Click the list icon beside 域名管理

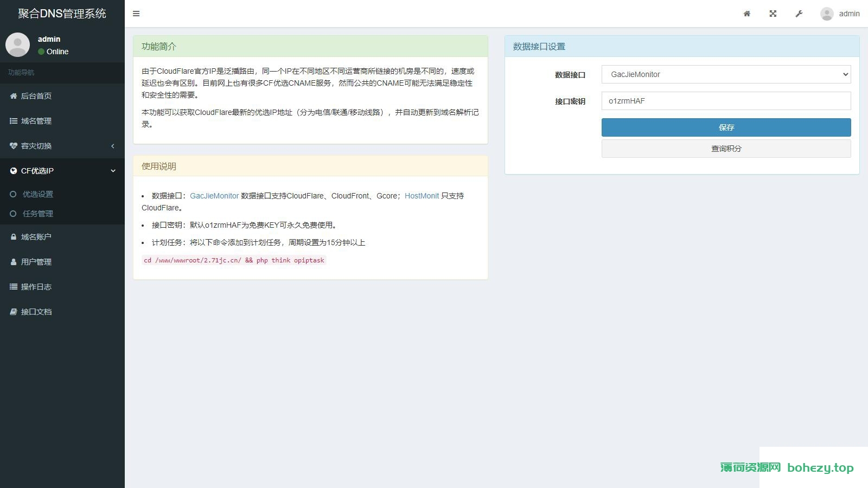click(14, 121)
